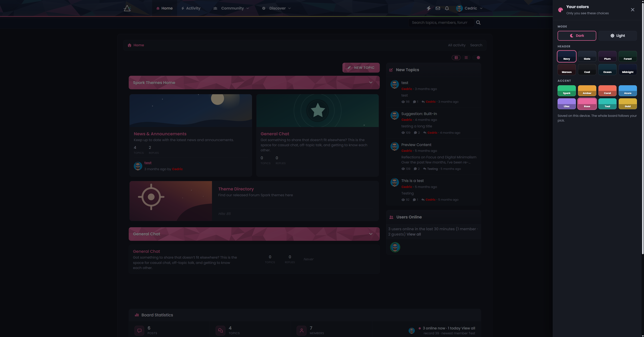Click the Board Statistics topics icon
The width and height of the screenshot is (644, 337).
click(220, 330)
